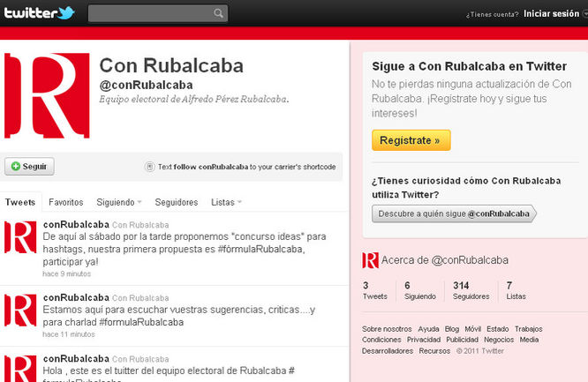Open Desarrolladores footer link

coord(388,351)
